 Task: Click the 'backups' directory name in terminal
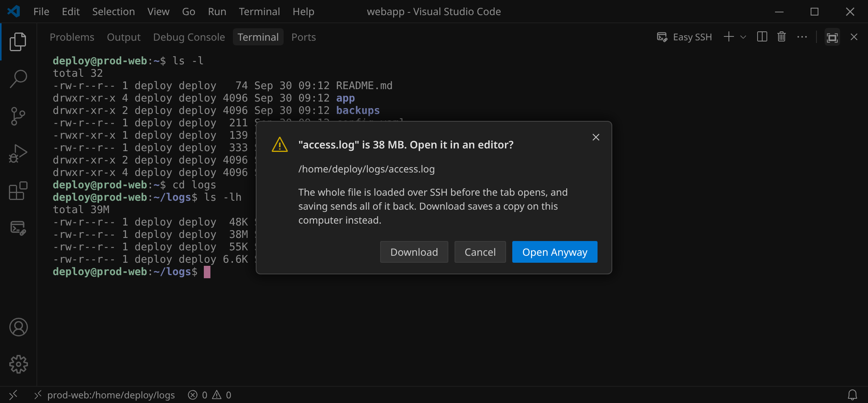coord(358,110)
